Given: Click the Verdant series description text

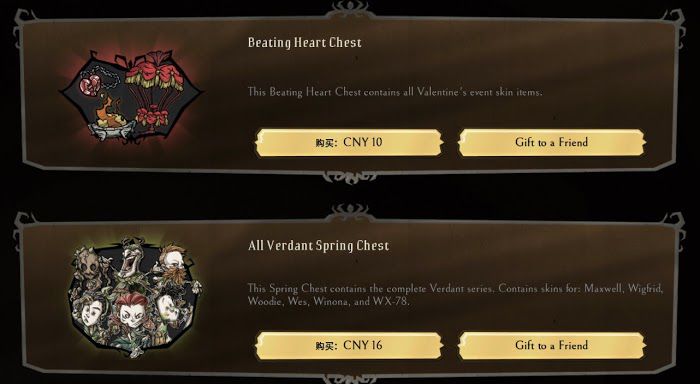Looking at the screenshot, I should 455,295.
